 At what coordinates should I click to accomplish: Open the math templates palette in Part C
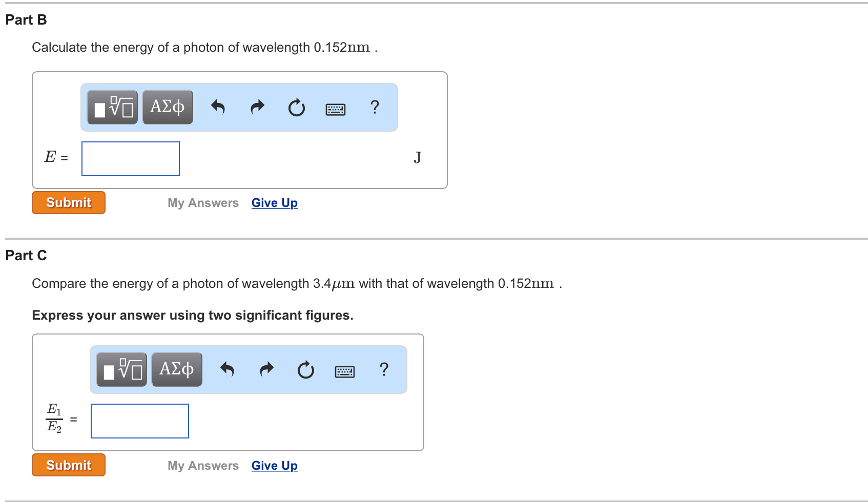click(120, 369)
